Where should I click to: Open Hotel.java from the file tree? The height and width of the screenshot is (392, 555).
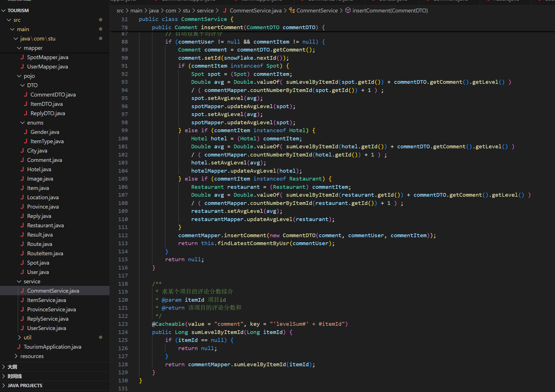pyautogui.click(x=39, y=169)
